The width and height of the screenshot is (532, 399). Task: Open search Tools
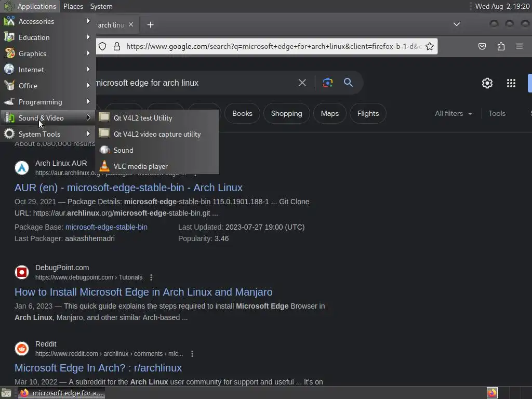[x=497, y=113]
